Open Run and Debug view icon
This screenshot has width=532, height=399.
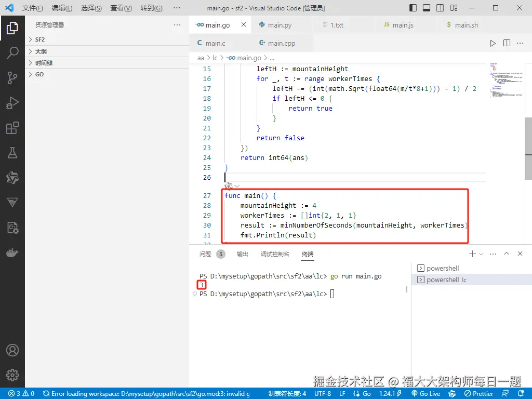[x=12, y=103]
